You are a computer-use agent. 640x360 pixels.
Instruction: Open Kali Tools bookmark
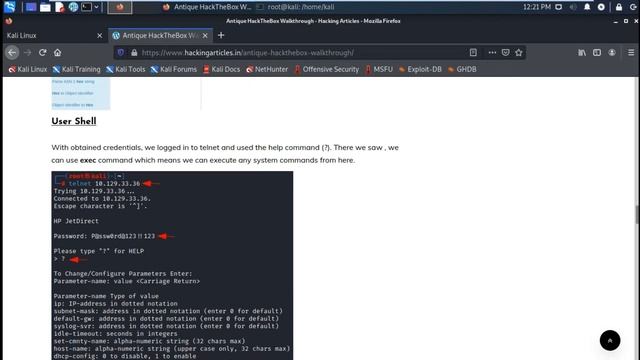click(125, 69)
